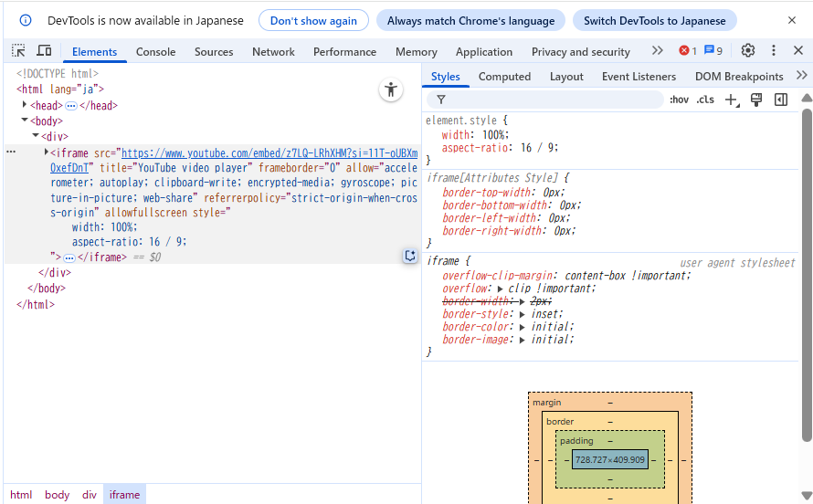Toggle the device toolbar emulation icon

pos(44,51)
